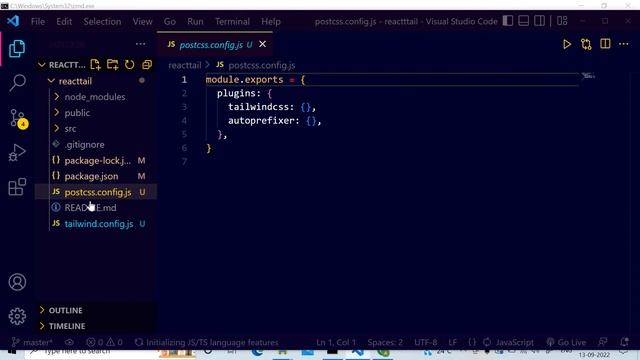Image resolution: width=640 pixels, height=360 pixels.
Task: Open the View menu
Action: [x=142, y=21]
